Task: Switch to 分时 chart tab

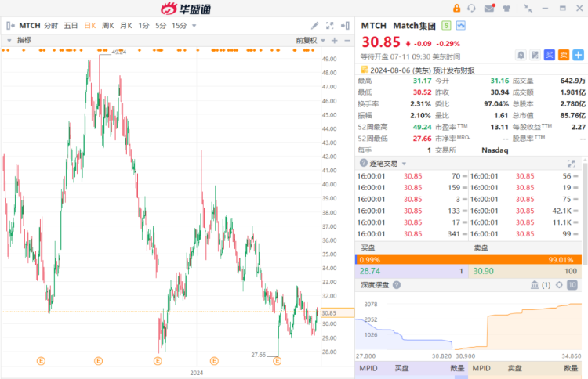Action: tap(51, 26)
